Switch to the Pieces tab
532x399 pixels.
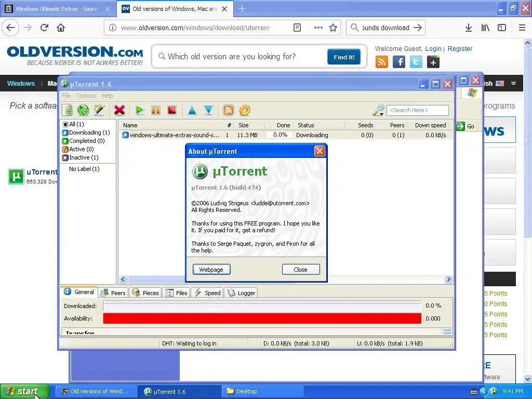coord(145,293)
